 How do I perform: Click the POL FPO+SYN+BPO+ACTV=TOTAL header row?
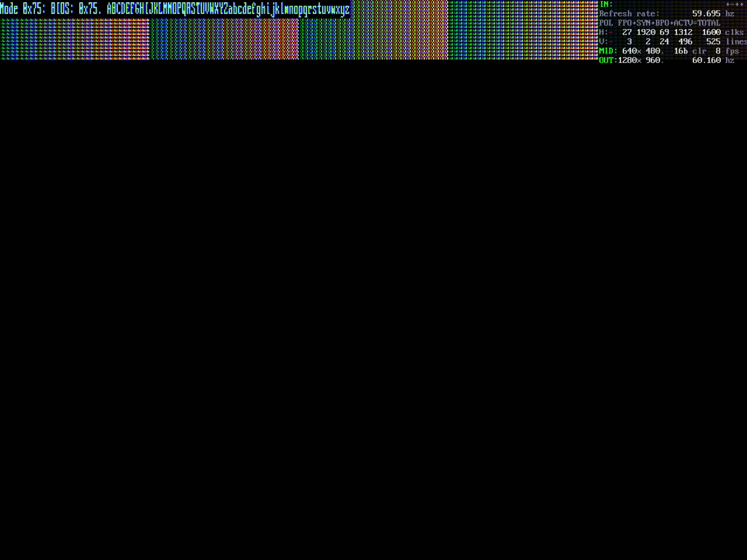(659, 23)
